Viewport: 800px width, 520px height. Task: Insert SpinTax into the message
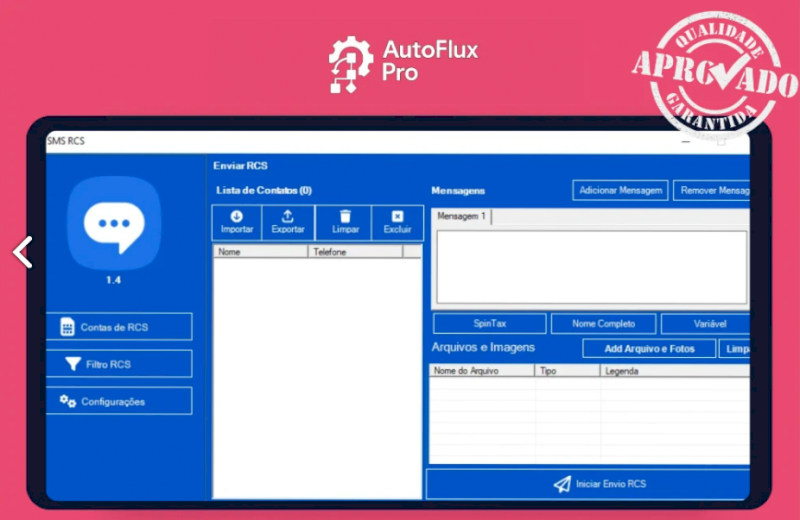coord(490,324)
